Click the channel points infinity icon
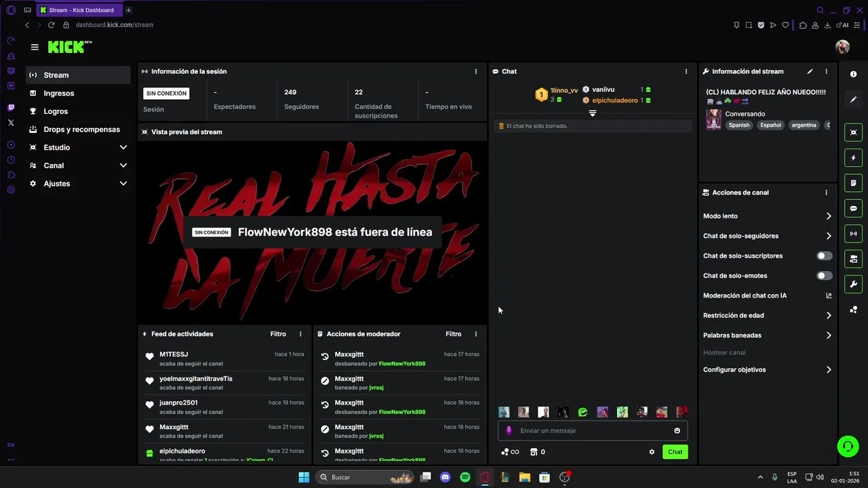 (x=510, y=452)
